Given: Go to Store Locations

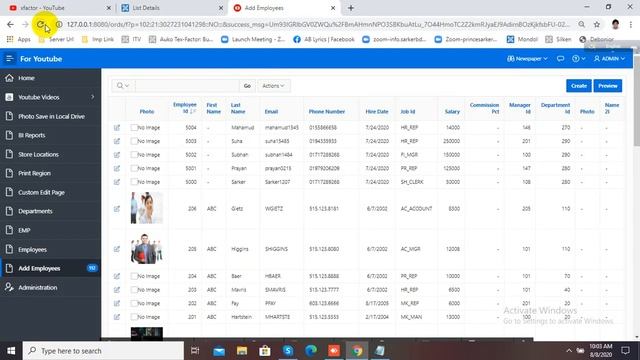Looking at the screenshot, I should (38, 154).
